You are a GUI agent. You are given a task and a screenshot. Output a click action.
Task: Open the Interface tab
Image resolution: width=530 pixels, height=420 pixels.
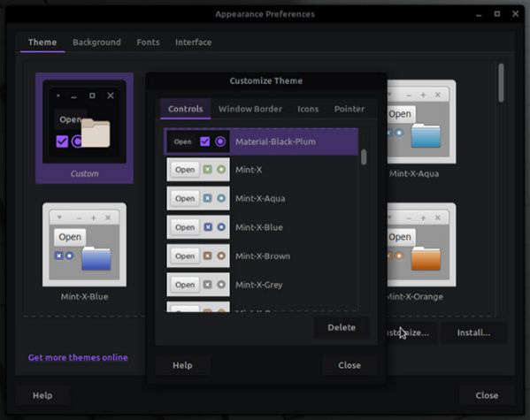click(194, 42)
